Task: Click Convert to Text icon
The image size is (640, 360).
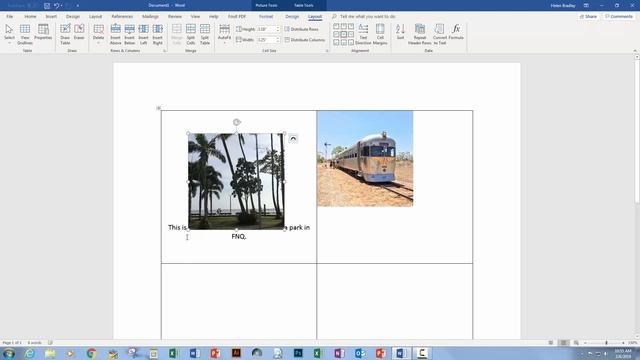Action: click(440, 34)
